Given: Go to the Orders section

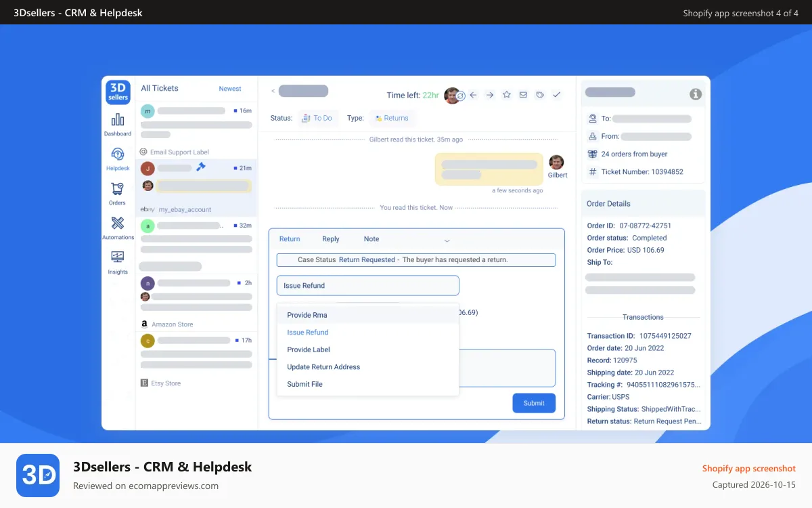Looking at the screenshot, I should coord(117,194).
